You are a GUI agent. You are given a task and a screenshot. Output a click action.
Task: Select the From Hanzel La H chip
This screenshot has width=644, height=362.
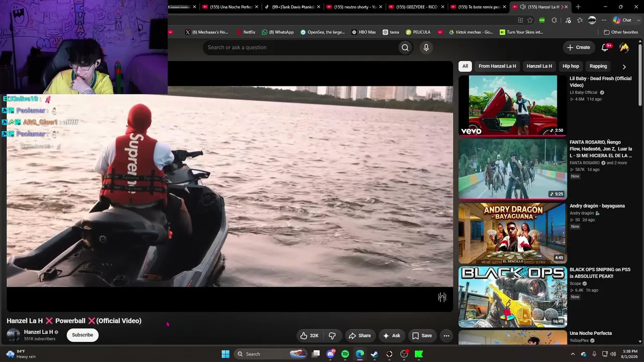coord(497,66)
